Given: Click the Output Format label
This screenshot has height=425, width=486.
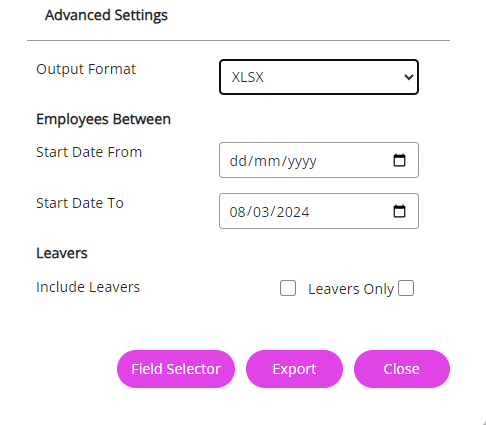Looking at the screenshot, I should tap(86, 69).
